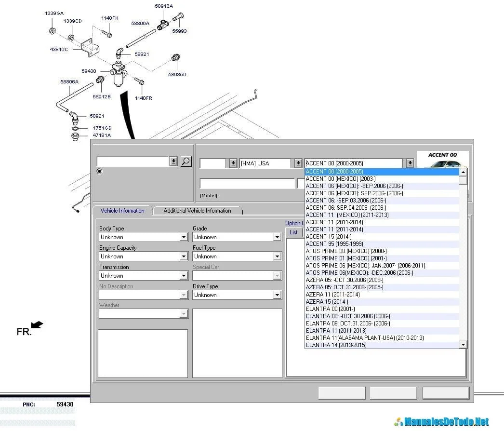Viewport: 504px width, 431px height.
Task: Open the Body Type dropdown
Action: 184,237
